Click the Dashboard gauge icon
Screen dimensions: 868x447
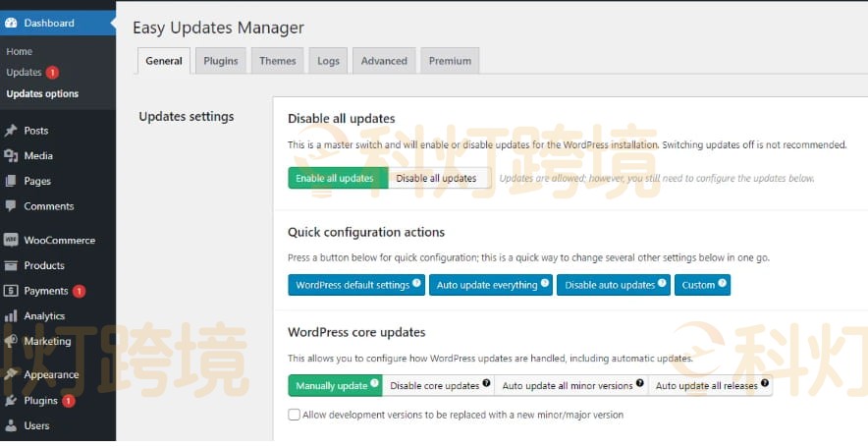[x=11, y=24]
